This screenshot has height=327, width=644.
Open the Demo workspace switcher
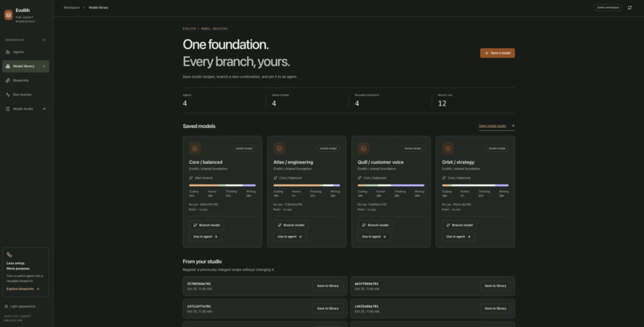[x=608, y=7]
